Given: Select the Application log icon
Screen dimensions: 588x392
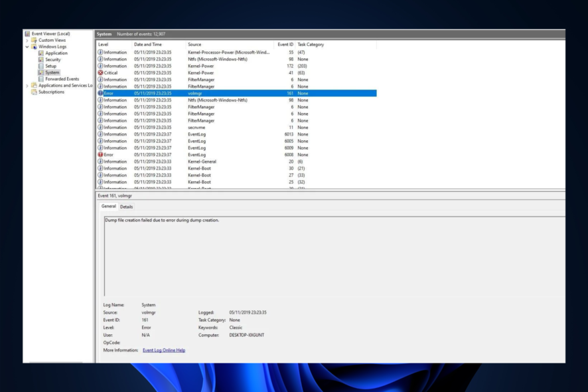Looking at the screenshot, I should pyautogui.click(x=41, y=53).
